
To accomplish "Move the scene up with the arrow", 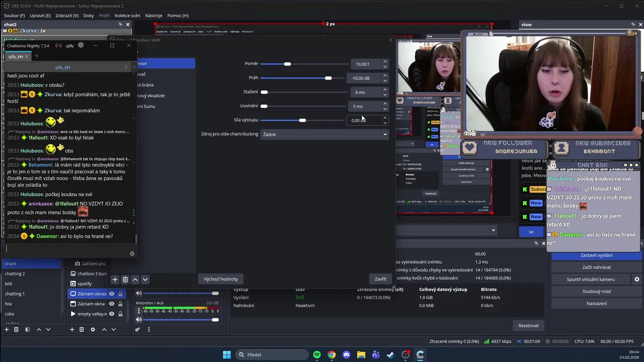I will click(x=39, y=329).
